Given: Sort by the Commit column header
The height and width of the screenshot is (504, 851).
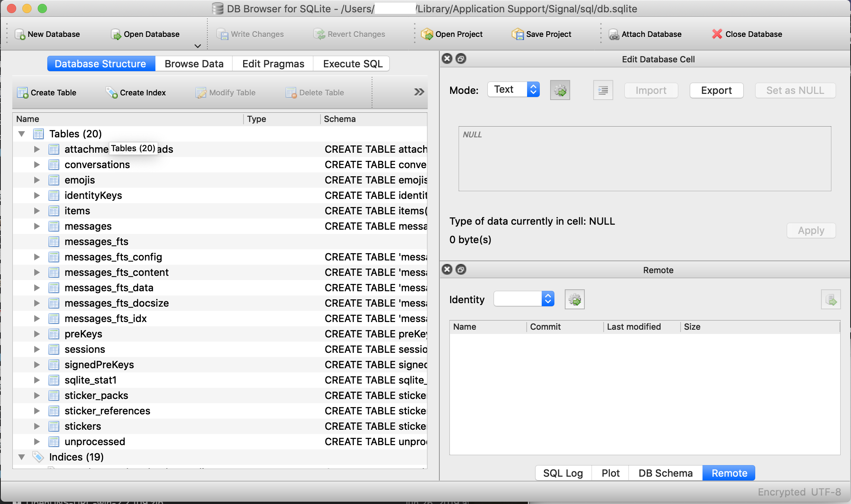Looking at the screenshot, I should tap(565, 327).
